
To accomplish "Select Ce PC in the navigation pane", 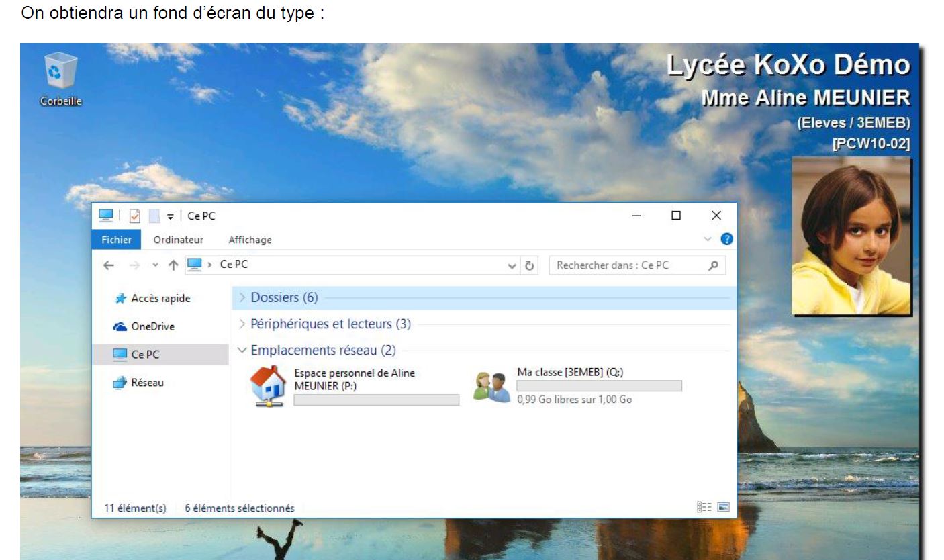I will click(161, 355).
